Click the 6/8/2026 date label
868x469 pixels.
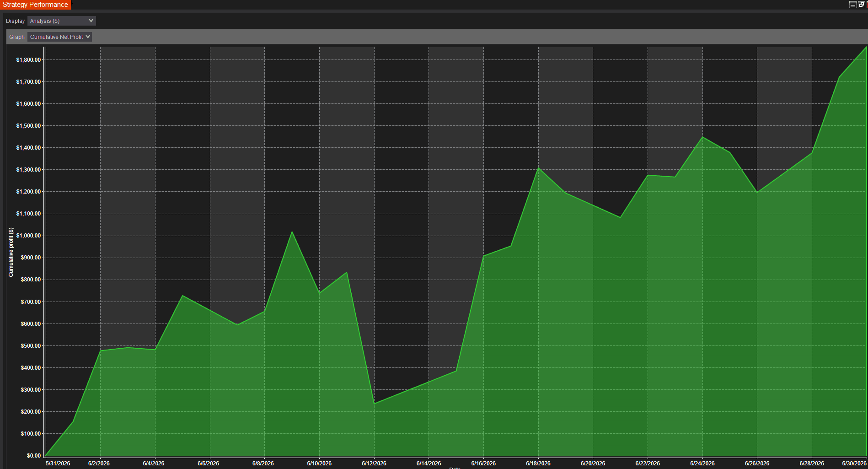pos(263,464)
